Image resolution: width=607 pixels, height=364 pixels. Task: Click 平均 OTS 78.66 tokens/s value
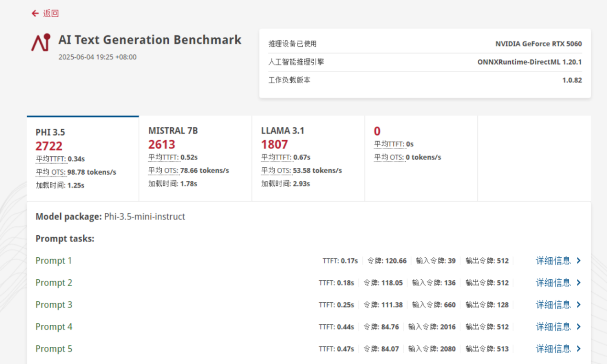(x=205, y=170)
